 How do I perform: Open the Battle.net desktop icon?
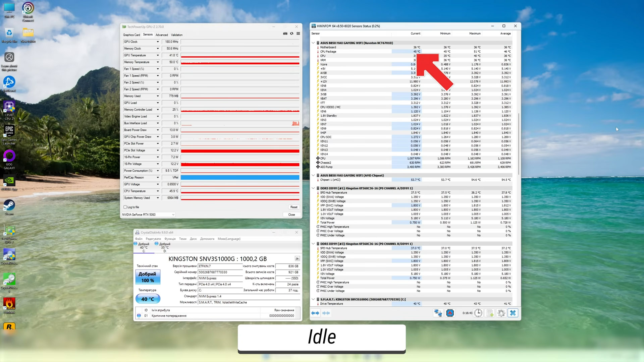point(9,84)
